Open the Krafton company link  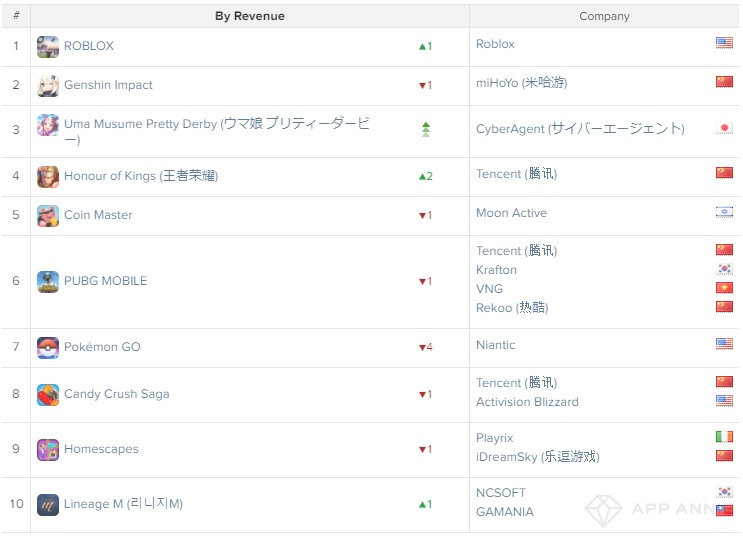(496, 270)
